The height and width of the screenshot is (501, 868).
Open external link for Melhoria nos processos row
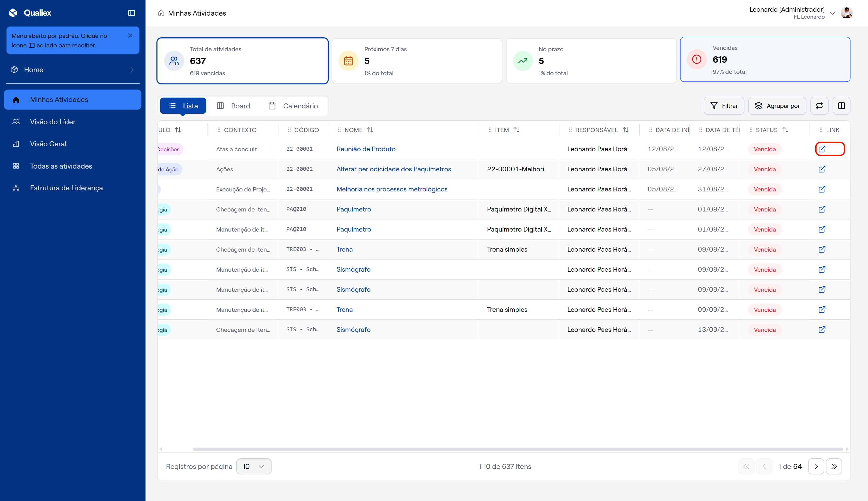click(822, 189)
